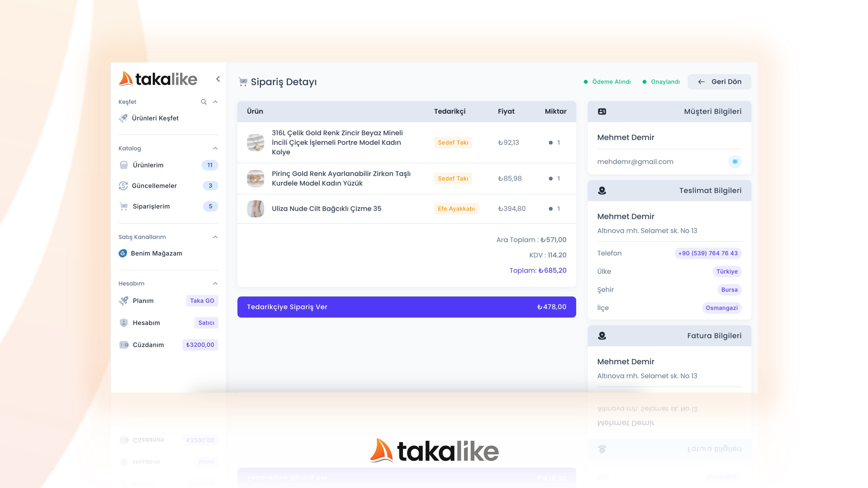Click Sedef Takı tag on the Yüzük row

pos(453,178)
